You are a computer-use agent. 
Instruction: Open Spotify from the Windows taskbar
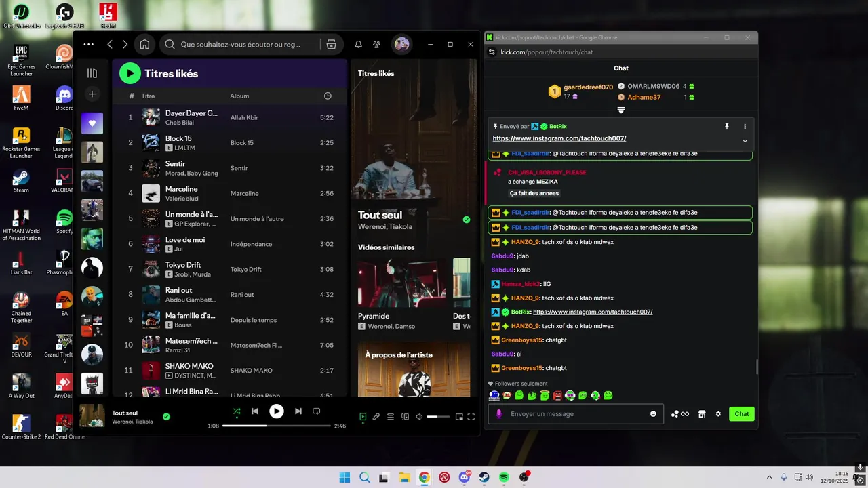(x=504, y=477)
